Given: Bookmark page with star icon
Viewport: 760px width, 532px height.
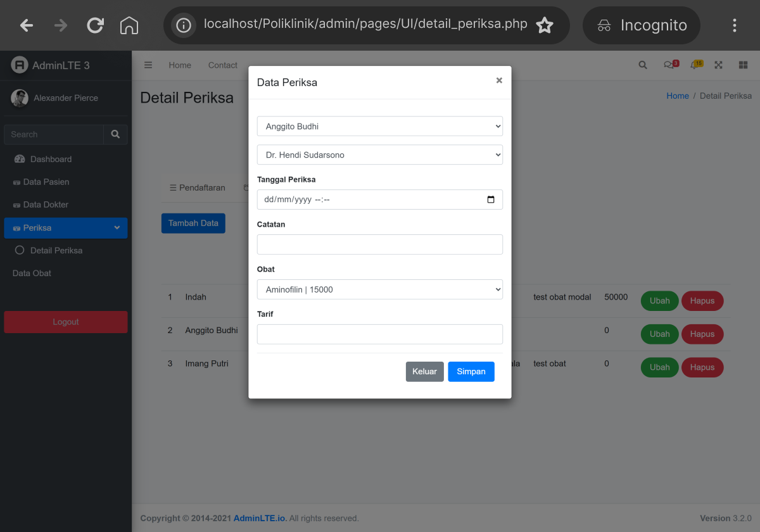Looking at the screenshot, I should pyautogui.click(x=545, y=25).
